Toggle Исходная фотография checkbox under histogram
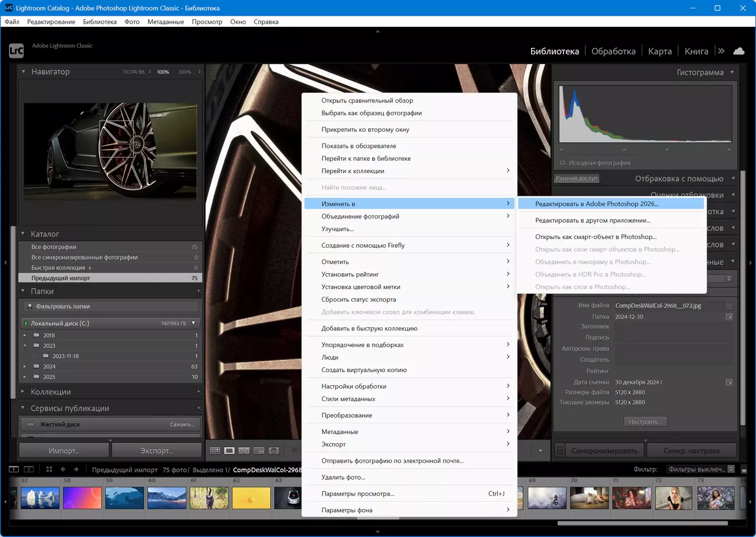This screenshot has width=756, height=537. [562, 163]
